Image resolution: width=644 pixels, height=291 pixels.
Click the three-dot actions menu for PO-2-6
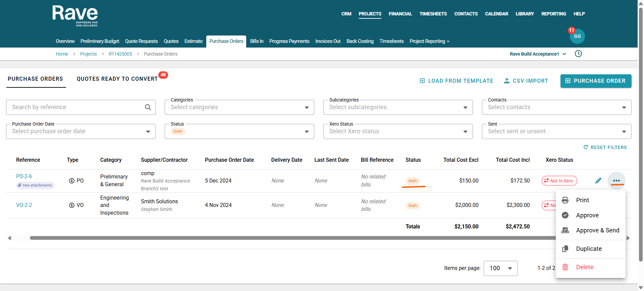[616, 181]
